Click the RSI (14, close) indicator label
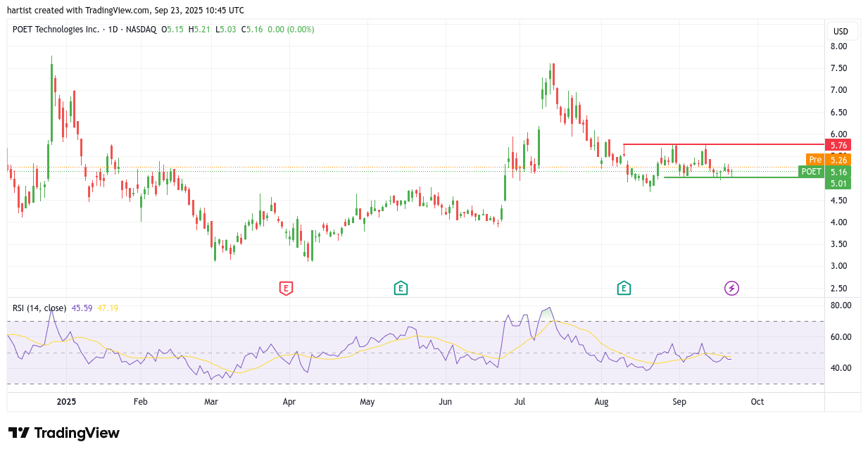Image resolution: width=868 pixels, height=454 pixels. click(39, 308)
